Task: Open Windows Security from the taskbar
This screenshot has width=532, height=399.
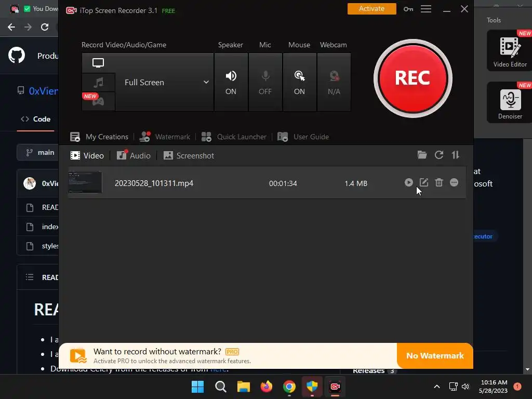Action: (312, 387)
